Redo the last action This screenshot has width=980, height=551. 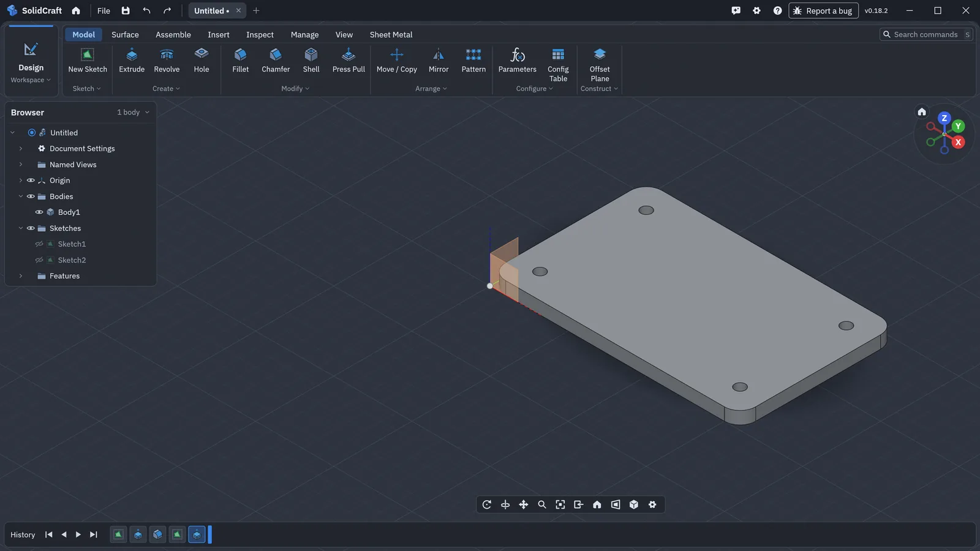point(167,10)
